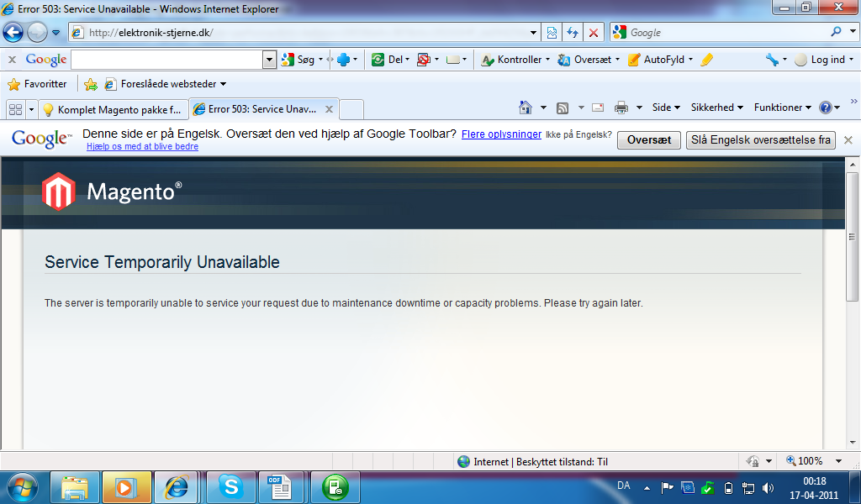Open a new blank tab
This screenshot has width=861, height=504.
pyautogui.click(x=351, y=109)
